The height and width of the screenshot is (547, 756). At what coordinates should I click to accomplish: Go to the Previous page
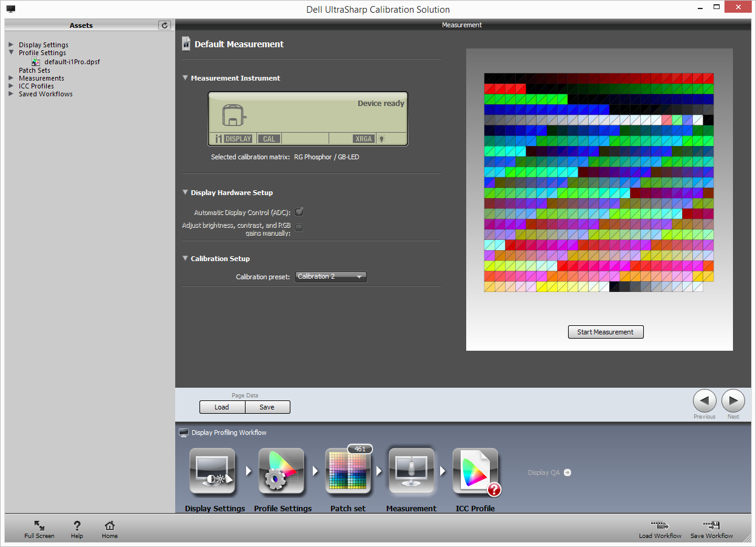click(x=704, y=401)
